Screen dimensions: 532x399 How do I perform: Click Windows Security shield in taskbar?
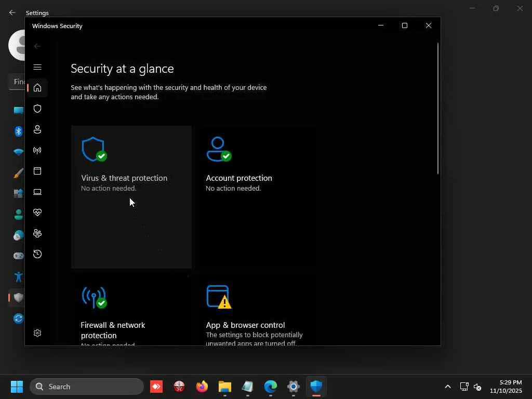pos(316,387)
